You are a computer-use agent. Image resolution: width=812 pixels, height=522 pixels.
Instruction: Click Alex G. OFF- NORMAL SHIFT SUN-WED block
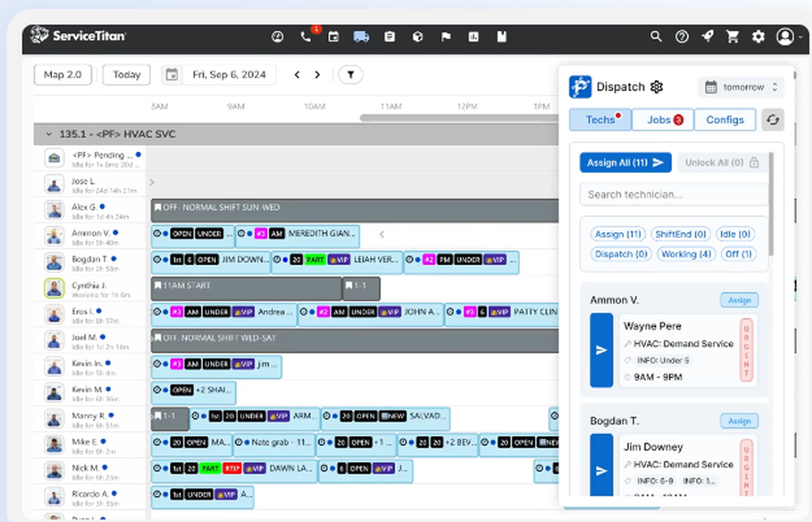pyautogui.click(x=355, y=210)
